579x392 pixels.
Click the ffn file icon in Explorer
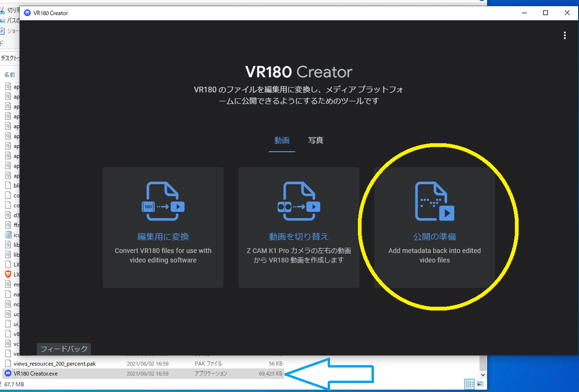[x=8, y=225]
